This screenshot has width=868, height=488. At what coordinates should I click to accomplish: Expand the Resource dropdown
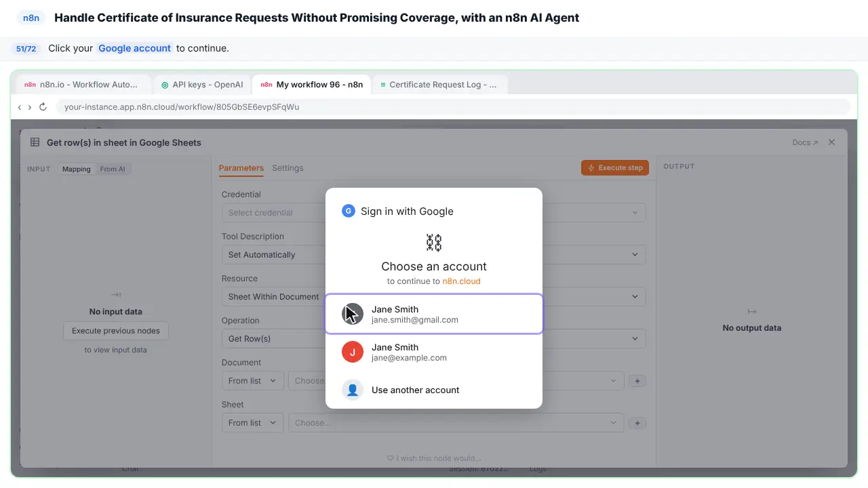433,297
